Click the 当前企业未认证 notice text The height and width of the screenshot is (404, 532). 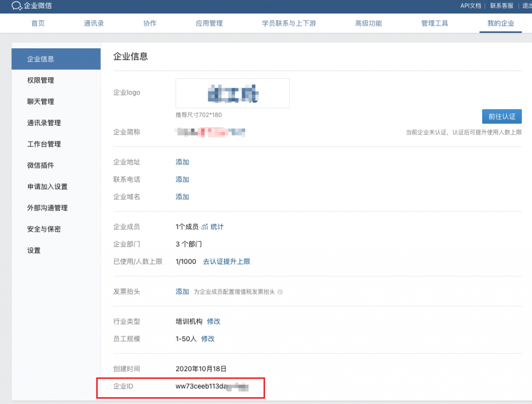(x=464, y=132)
